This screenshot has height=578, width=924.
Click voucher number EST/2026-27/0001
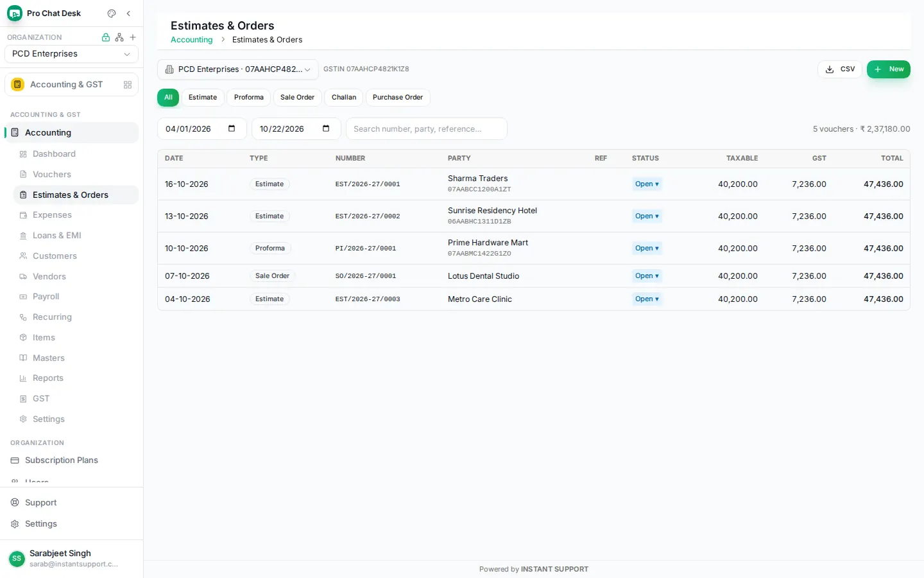368,184
